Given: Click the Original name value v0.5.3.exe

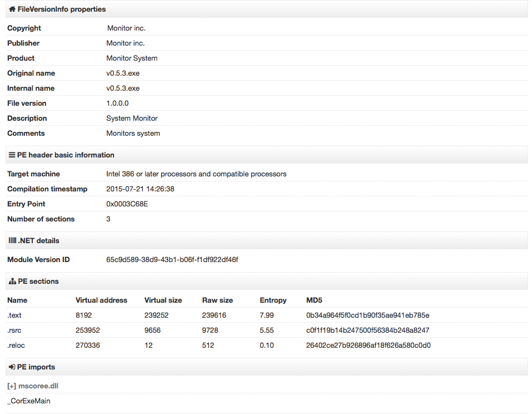Looking at the screenshot, I should click(x=123, y=73).
